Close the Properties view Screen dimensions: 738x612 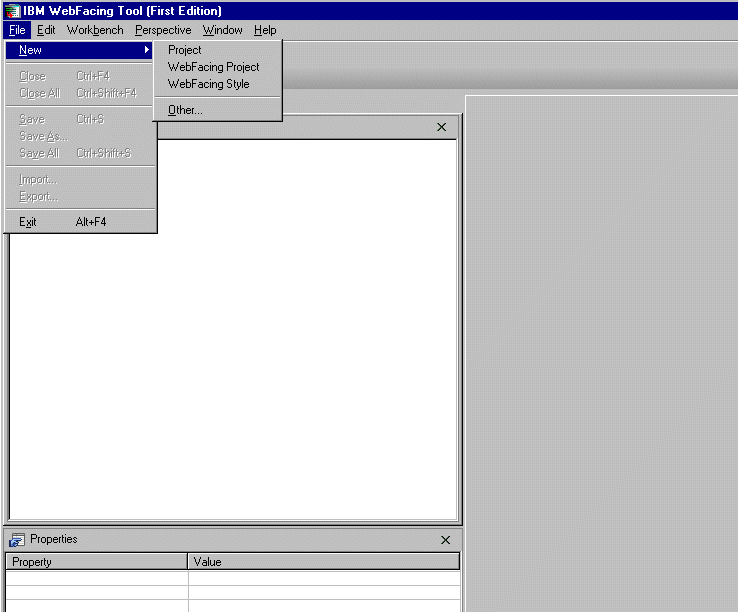click(445, 540)
